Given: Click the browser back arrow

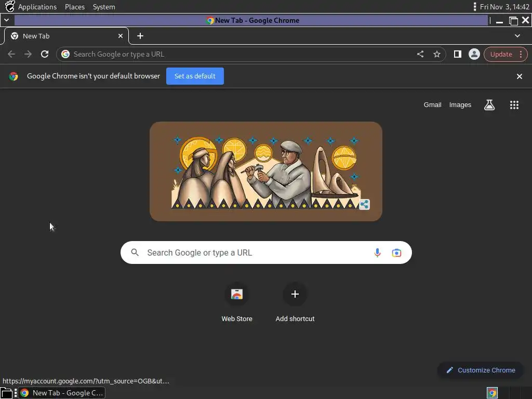Looking at the screenshot, I should (11, 54).
